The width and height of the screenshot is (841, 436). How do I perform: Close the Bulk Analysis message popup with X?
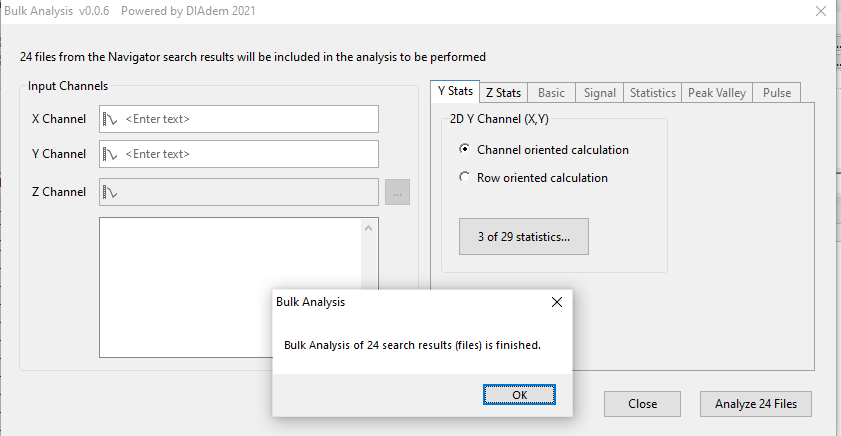coord(557,301)
